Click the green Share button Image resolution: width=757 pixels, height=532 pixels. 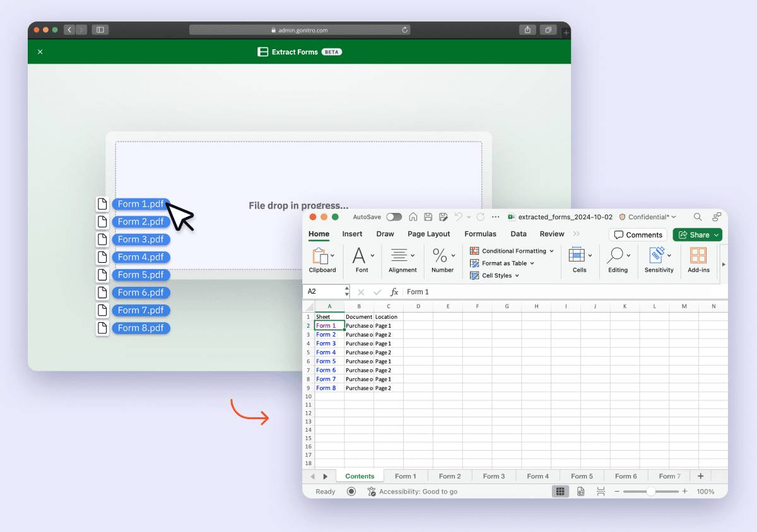697,234
